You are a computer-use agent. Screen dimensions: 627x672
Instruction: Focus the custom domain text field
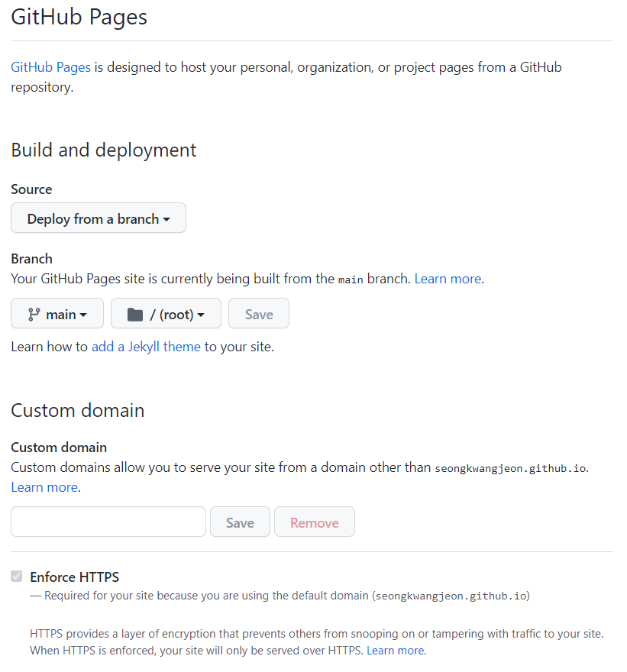[x=108, y=522]
